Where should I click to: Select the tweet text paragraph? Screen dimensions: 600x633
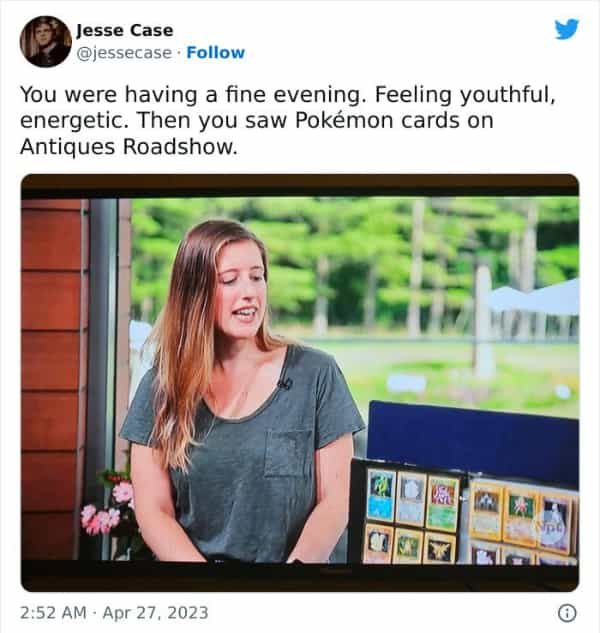click(x=288, y=120)
